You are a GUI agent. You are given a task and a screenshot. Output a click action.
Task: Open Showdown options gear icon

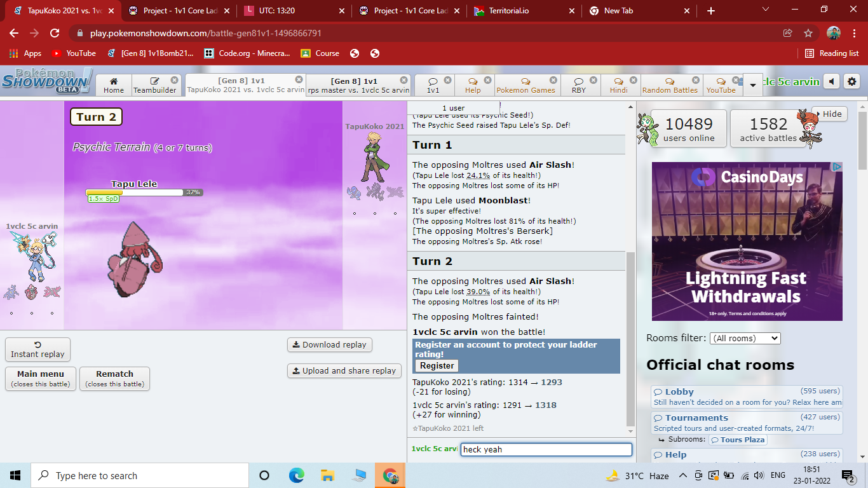point(852,81)
